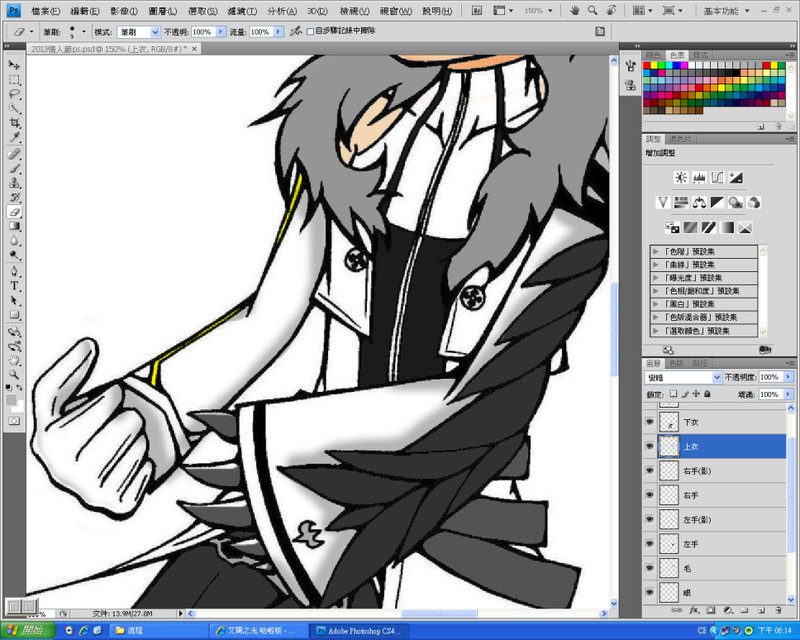Image resolution: width=800 pixels, height=640 pixels.
Task: Hide the 毛 layer
Action: coord(649,568)
